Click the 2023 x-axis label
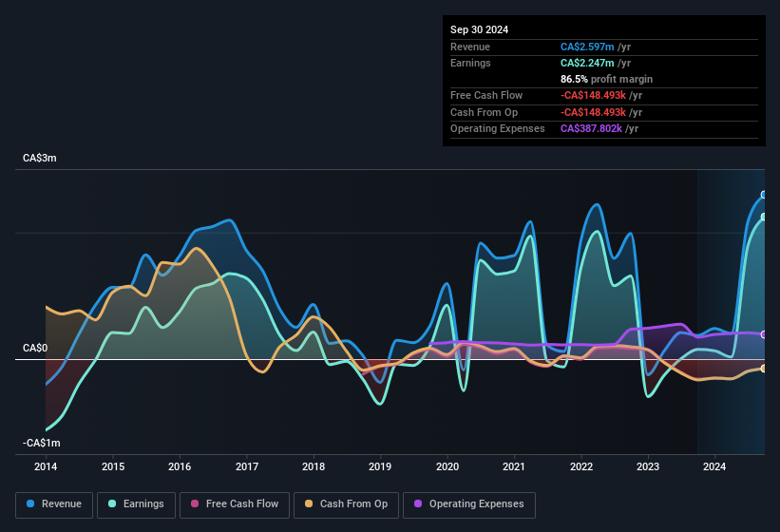 tap(648, 466)
